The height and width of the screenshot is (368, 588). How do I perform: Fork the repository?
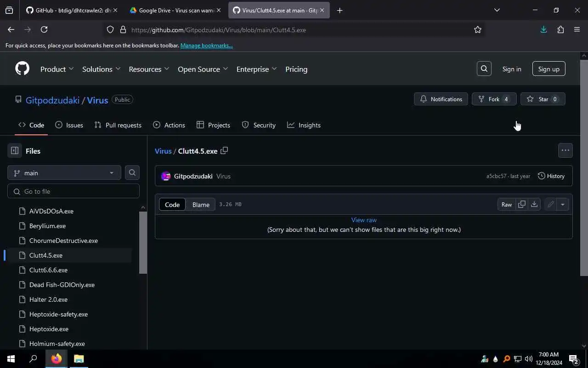click(494, 99)
